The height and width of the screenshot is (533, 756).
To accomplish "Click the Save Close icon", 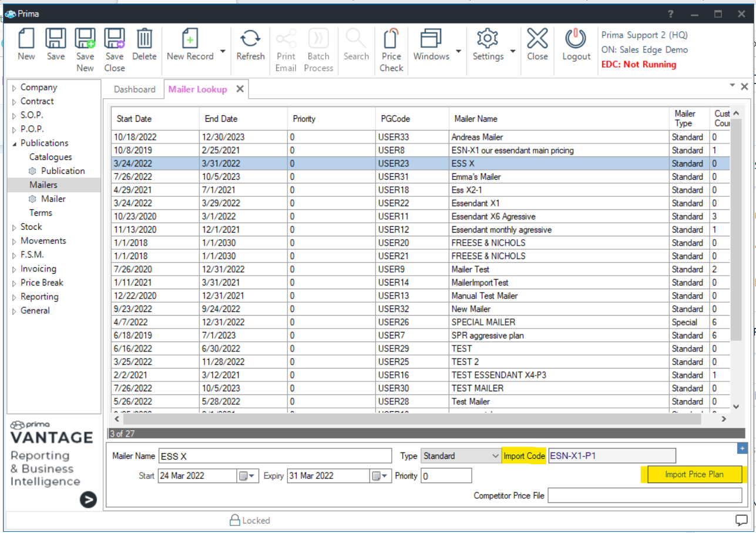I will 115,39.
